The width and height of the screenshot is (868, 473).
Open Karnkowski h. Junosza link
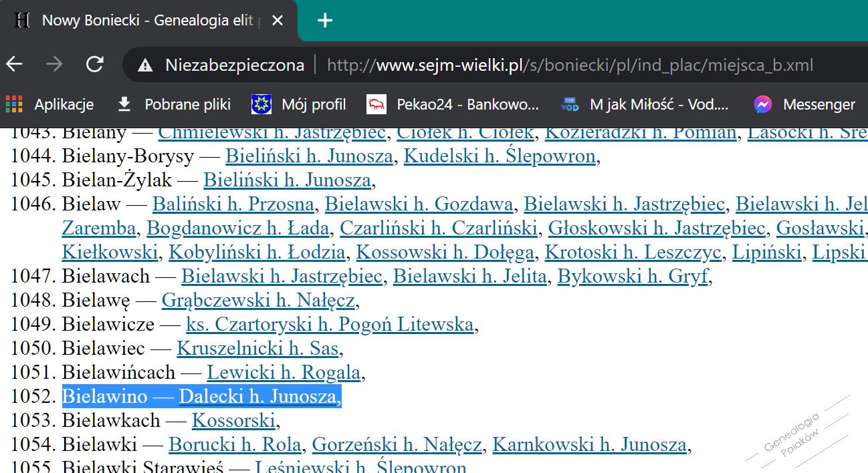pos(590,445)
